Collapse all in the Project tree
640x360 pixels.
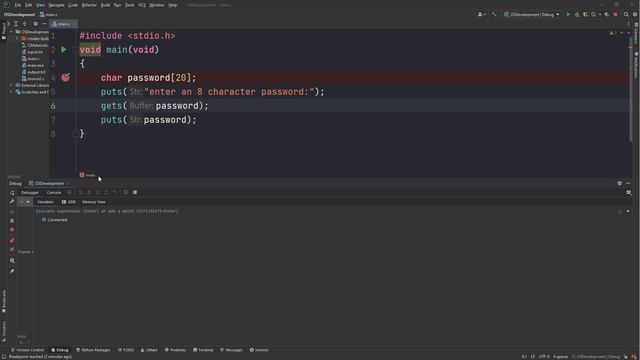click(24, 24)
